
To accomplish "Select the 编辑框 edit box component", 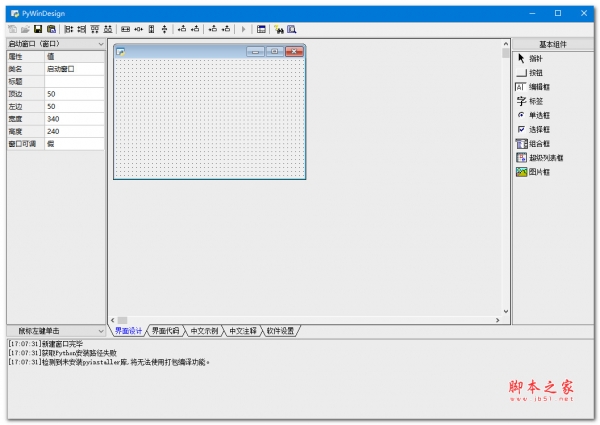I will coord(533,87).
